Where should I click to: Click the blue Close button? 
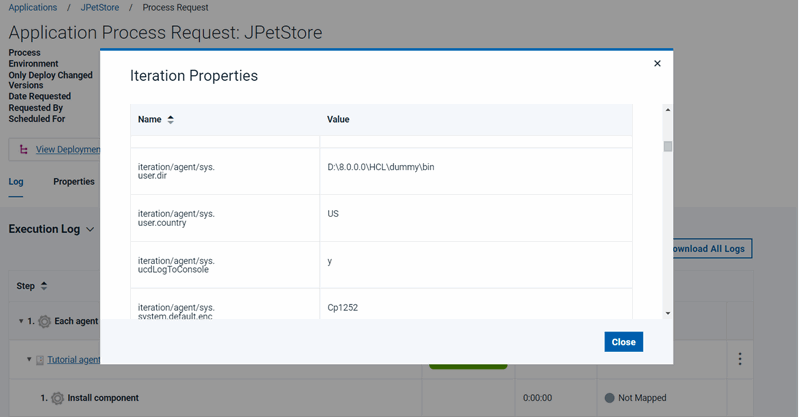(623, 342)
